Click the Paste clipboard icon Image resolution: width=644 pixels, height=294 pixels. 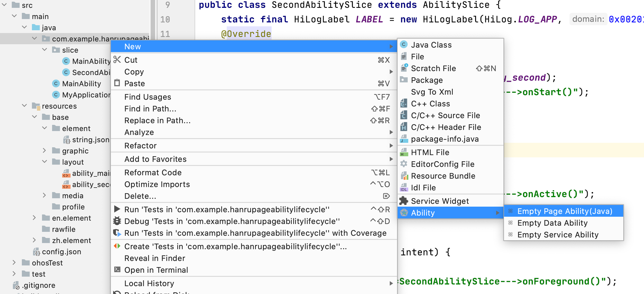pos(117,83)
